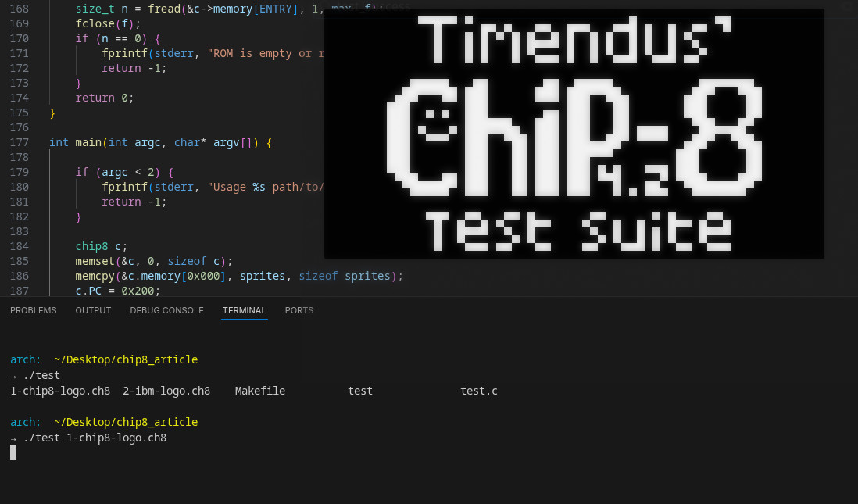Viewport: 858px width, 504px height.
Task: Click 'sprites' argument in the memcpy line
Action: (x=262, y=276)
